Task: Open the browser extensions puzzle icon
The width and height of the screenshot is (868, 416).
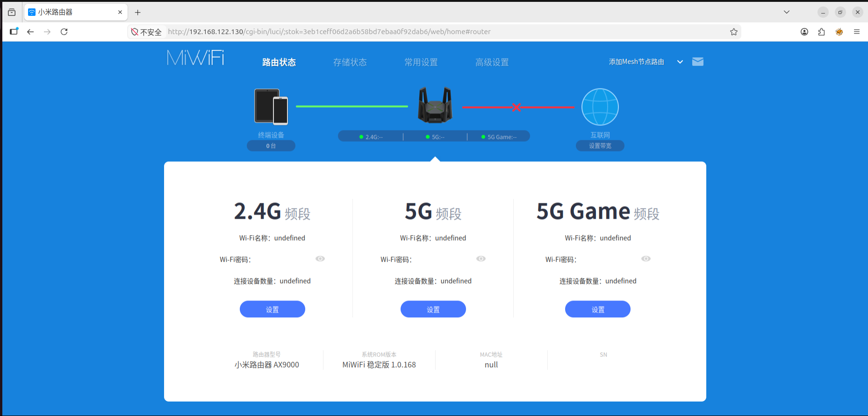Action: (x=821, y=32)
